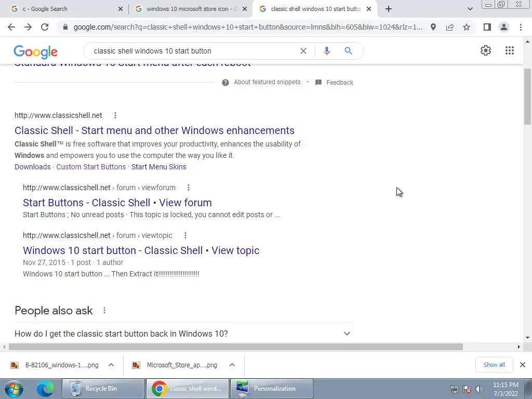
Task: Submit search with magnifier icon
Action: pos(348,51)
